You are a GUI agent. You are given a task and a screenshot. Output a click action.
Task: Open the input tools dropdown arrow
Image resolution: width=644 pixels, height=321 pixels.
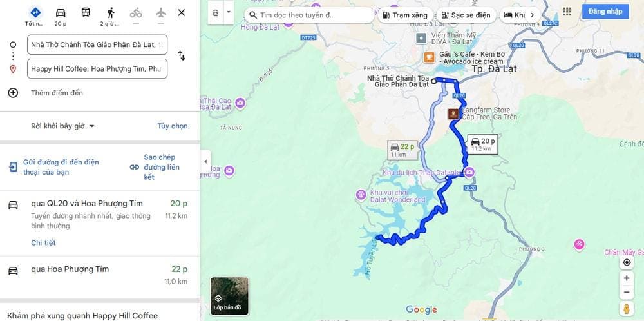pos(229,12)
